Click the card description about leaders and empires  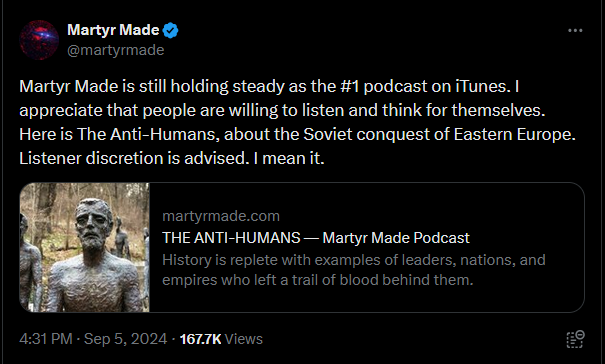click(x=353, y=270)
